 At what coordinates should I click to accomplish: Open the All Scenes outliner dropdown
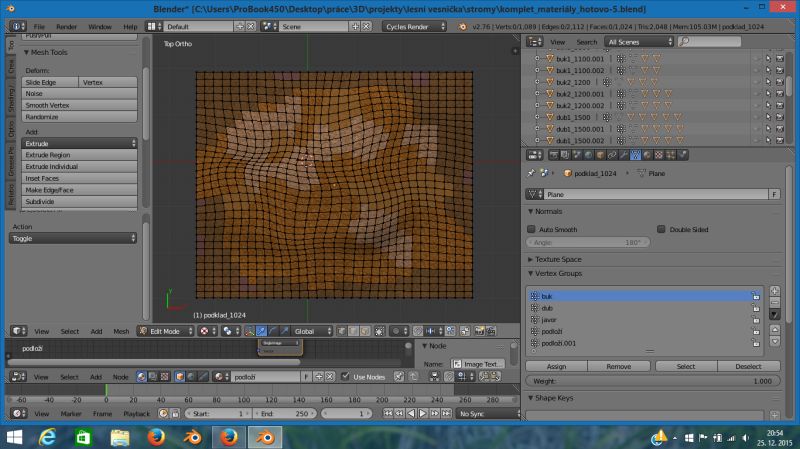click(639, 42)
